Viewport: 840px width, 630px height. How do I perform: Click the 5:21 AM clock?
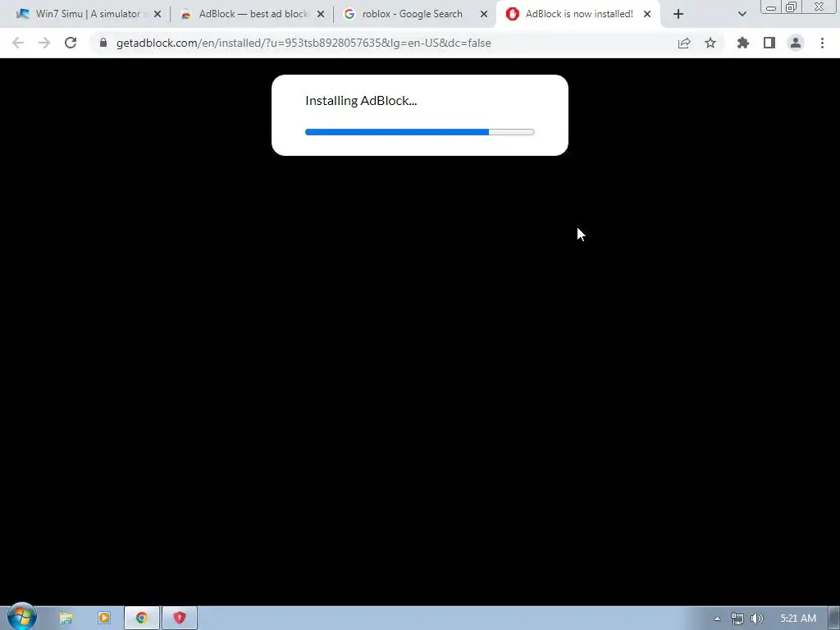pos(798,619)
